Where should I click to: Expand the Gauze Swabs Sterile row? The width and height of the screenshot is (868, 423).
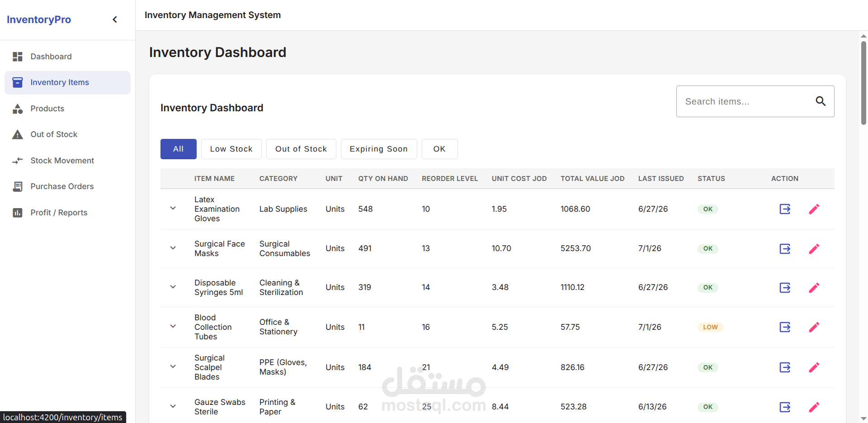coord(173,406)
